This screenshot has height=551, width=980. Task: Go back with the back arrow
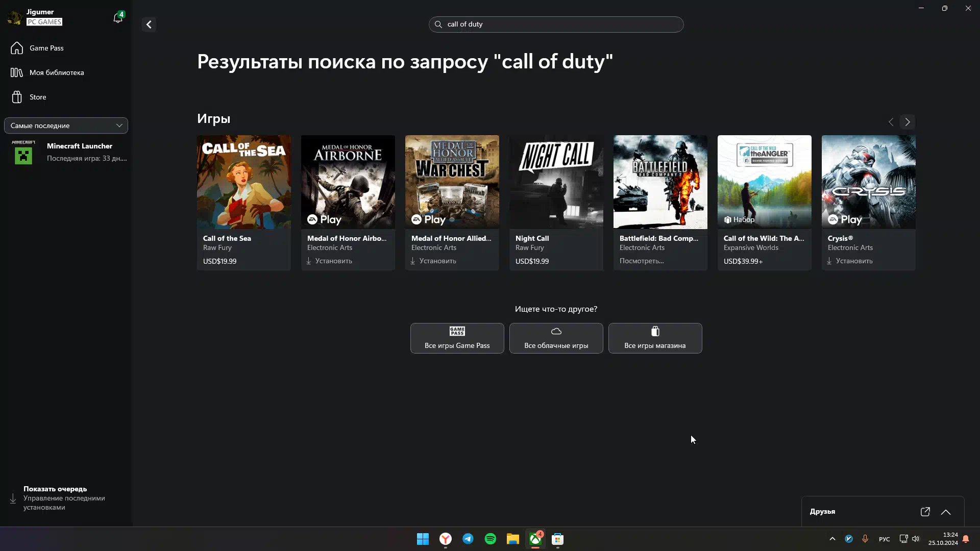point(149,24)
